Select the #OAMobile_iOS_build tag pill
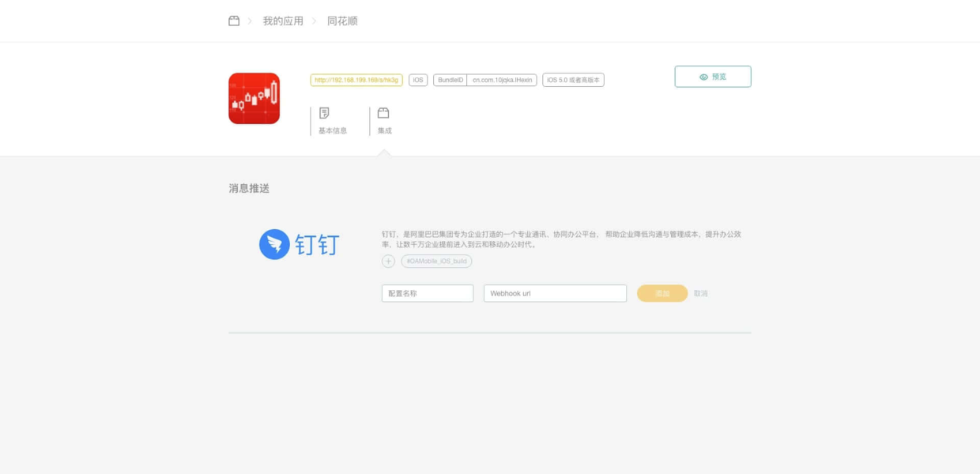The width and height of the screenshot is (980, 474). pyautogui.click(x=436, y=261)
